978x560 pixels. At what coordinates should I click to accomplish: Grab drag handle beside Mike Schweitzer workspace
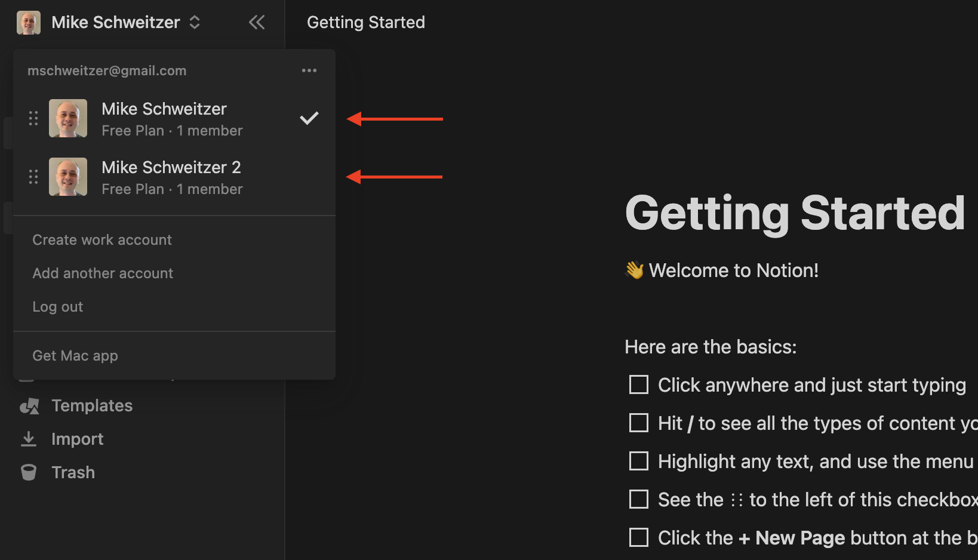pyautogui.click(x=33, y=118)
